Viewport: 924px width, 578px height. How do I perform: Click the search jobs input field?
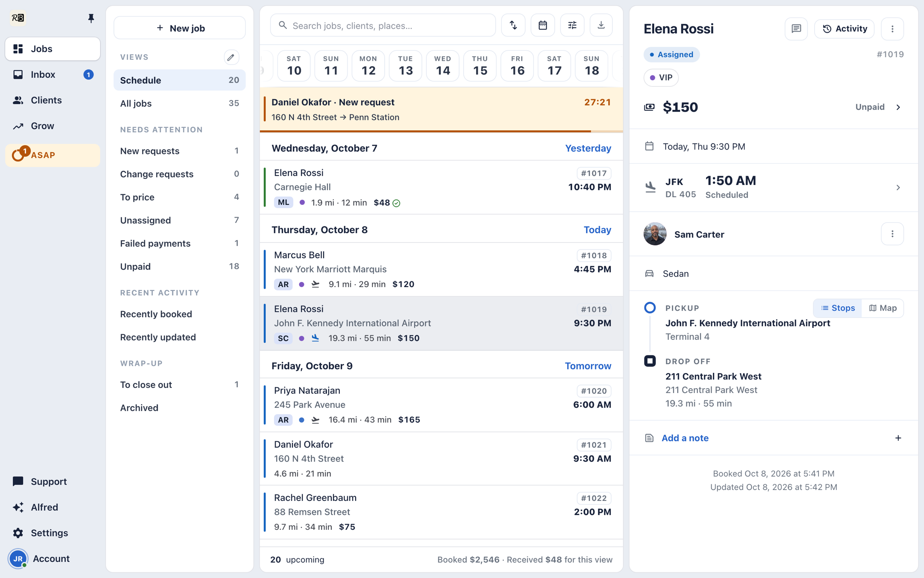pos(383,26)
